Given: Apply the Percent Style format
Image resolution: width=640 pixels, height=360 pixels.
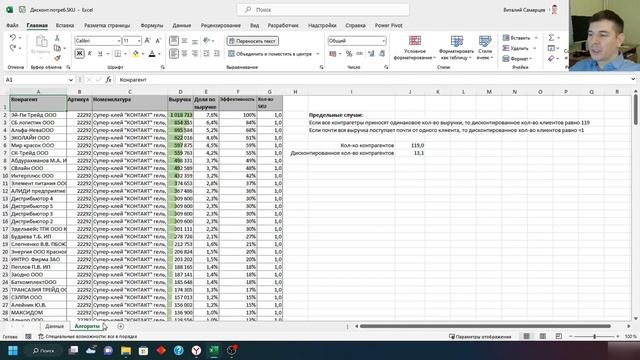Looking at the screenshot, I should (349, 54).
